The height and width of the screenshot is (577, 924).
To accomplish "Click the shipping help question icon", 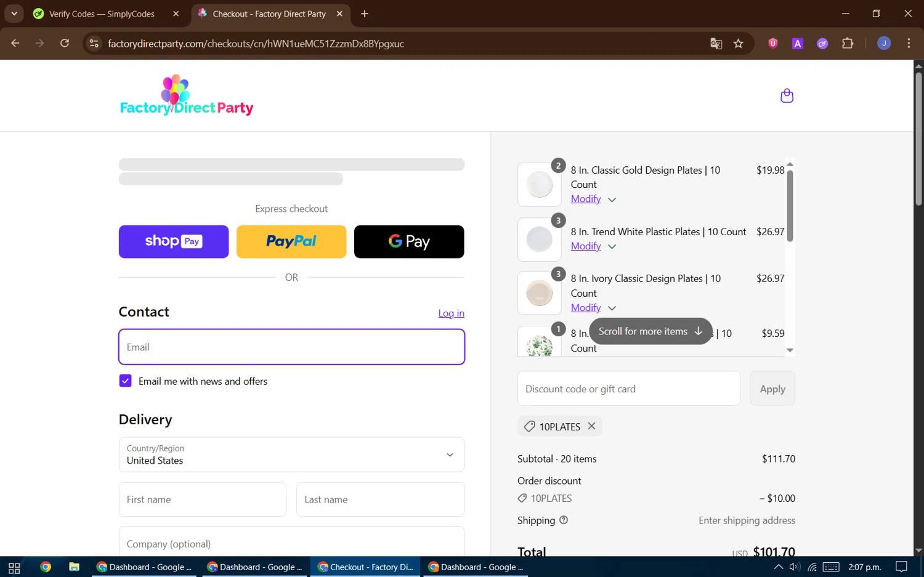I will (x=563, y=520).
